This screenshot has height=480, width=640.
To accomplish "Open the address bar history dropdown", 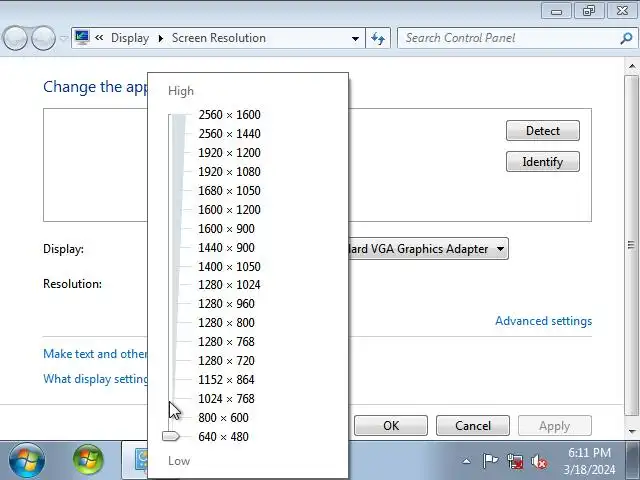I will [x=355, y=38].
